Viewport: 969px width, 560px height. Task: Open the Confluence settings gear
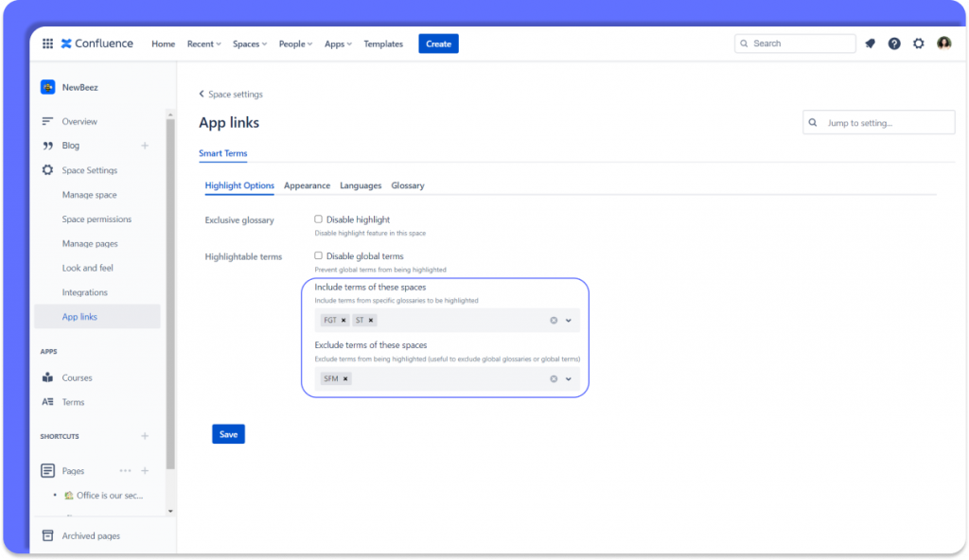[918, 43]
